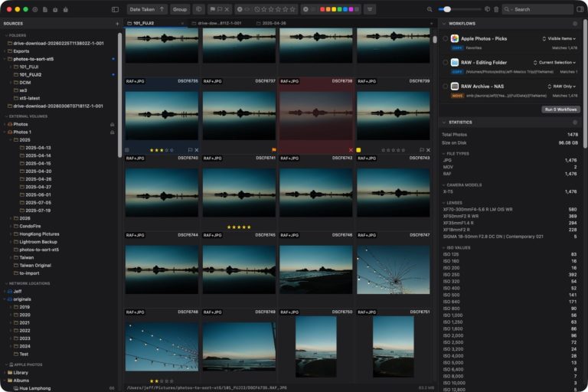Click the cube icon left of trash
588x392 pixels.
coord(487,9)
